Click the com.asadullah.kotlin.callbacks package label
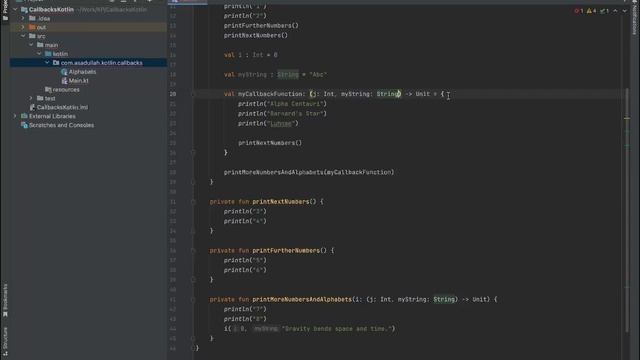The height and width of the screenshot is (360, 640). click(102, 63)
